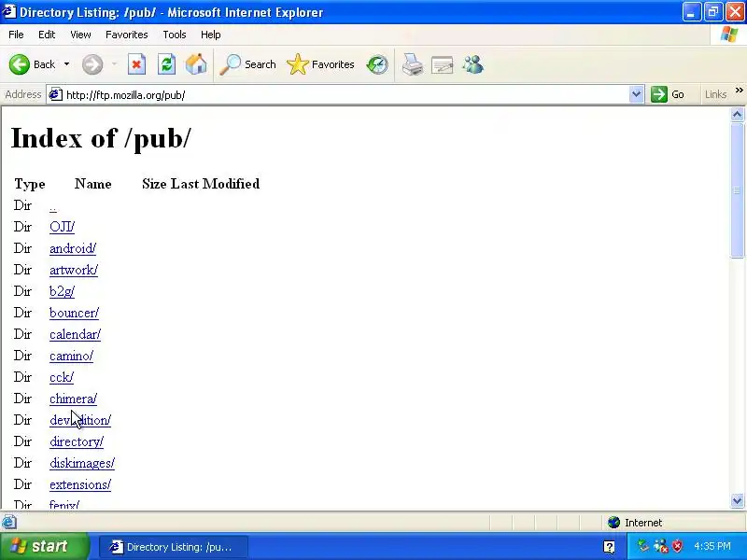Click the IE page icon in status bar
747x560 pixels.
click(8, 523)
